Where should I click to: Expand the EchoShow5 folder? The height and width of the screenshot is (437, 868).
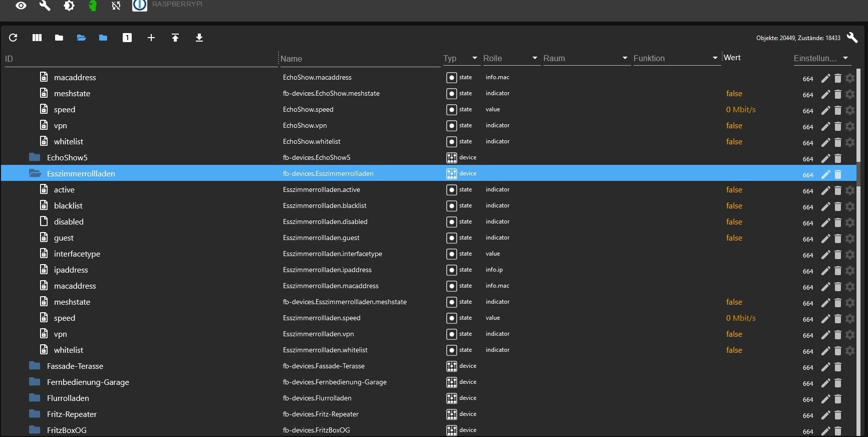tap(35, 157)
